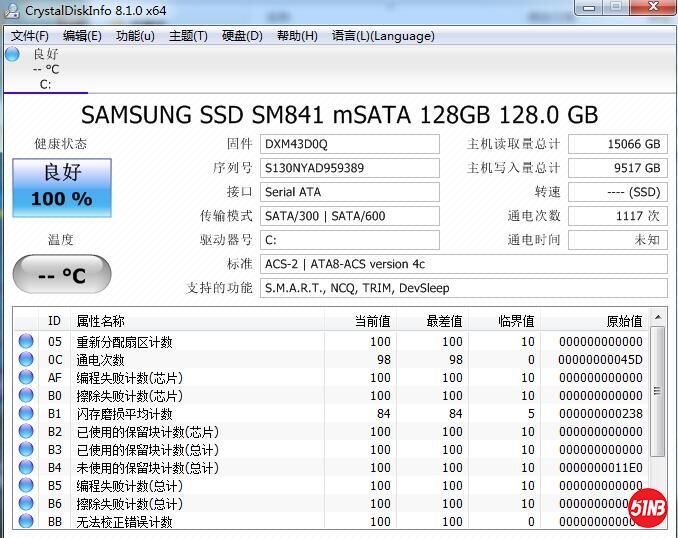Select the C: drive tab

45,84
